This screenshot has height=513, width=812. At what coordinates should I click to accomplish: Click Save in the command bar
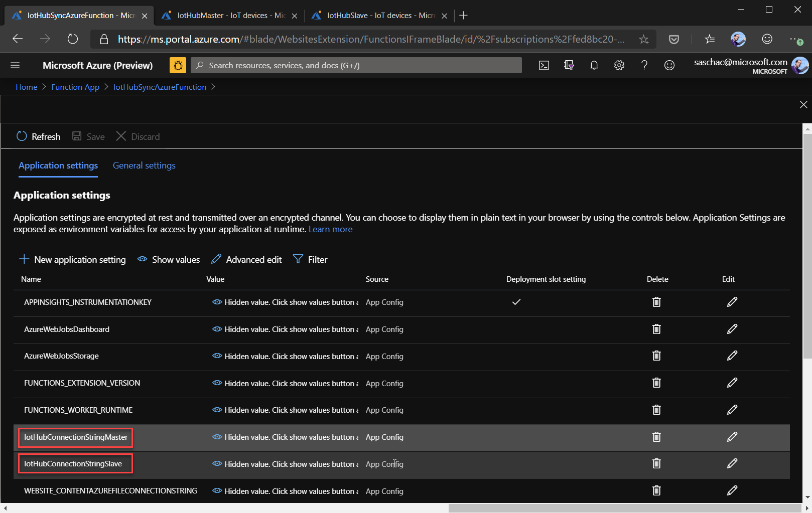[x=88, y=136]
